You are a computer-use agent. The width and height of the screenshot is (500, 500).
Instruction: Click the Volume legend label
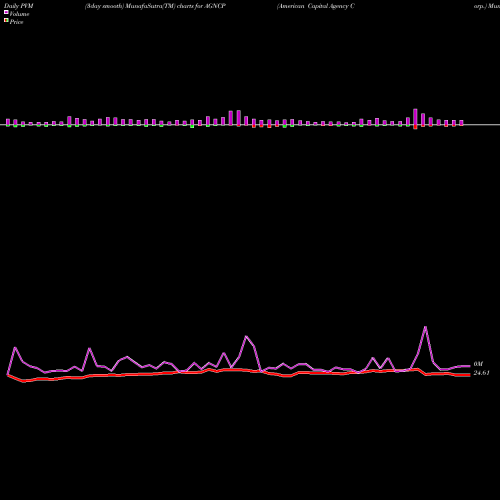click(x=19, y=14)
